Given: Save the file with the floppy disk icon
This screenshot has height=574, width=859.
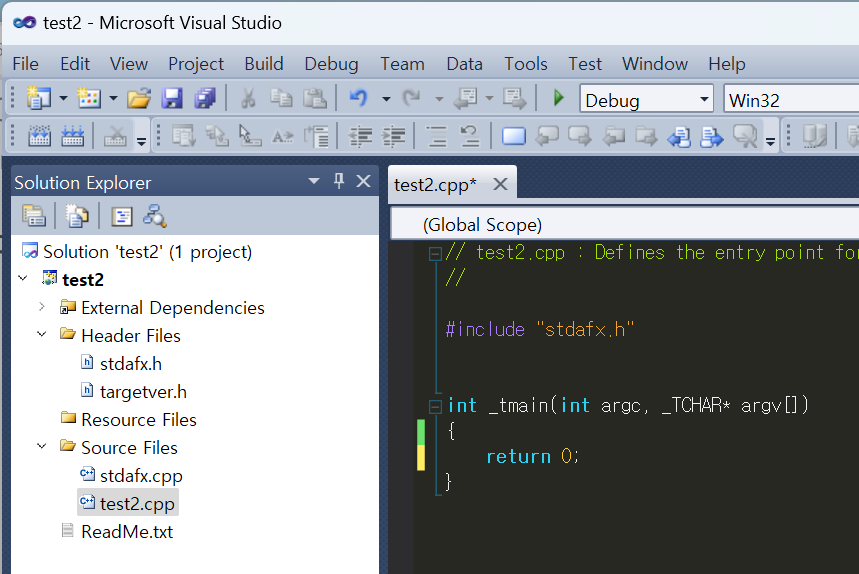Looking at the screenshot, I should 172,99.
